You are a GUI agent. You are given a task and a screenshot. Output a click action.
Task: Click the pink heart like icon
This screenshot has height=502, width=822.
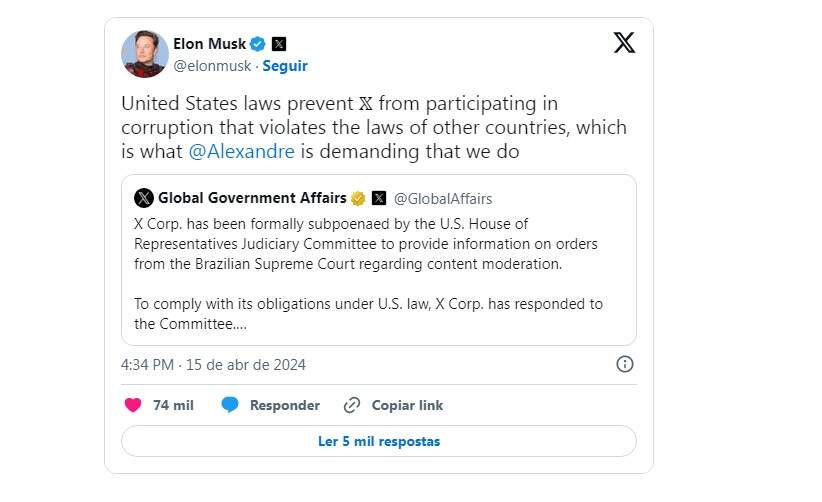coord(133,405)
